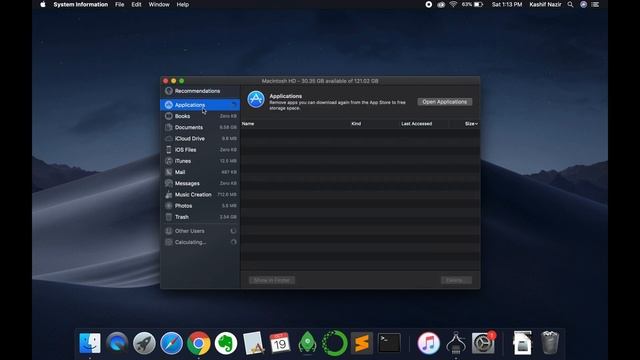The width and height of the screenshot is (640, 360).
Task: Open Spotlight search in menu bar
Action: pos(571,4)
